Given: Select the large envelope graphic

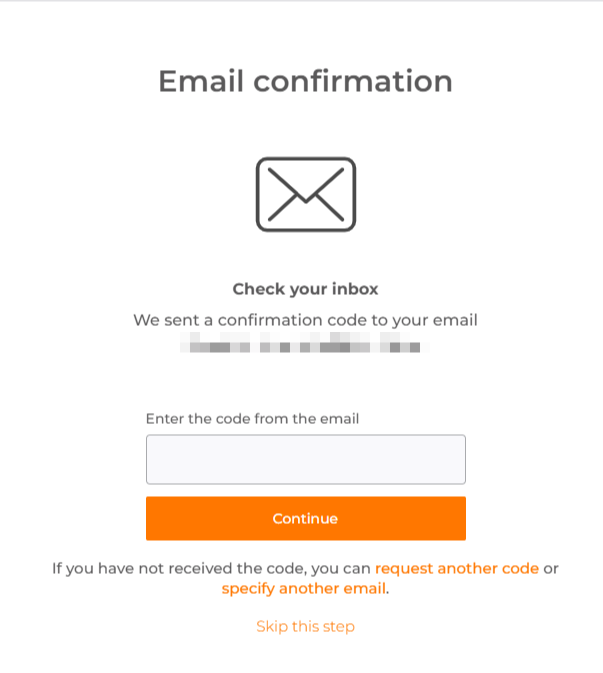Looking at the screenshot, I should click(305, 195).
